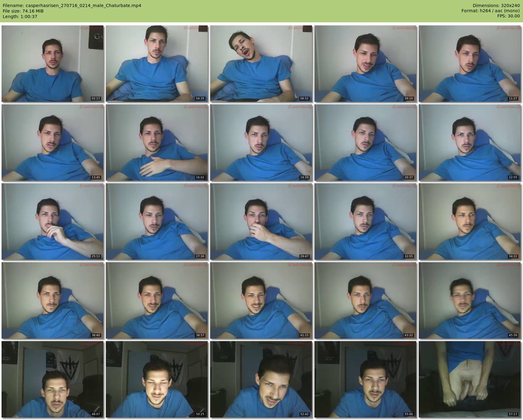This screenshot has width=523, height=420.
Task: Click the frame at 22:55
Action: coord(470,143)
